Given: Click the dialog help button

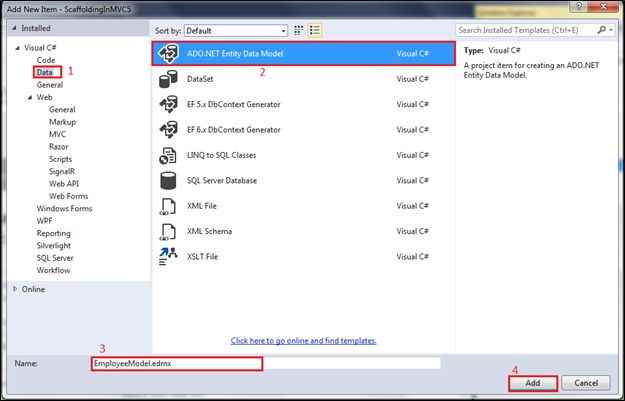Looking at the screenshot, I should click(580, 6).
